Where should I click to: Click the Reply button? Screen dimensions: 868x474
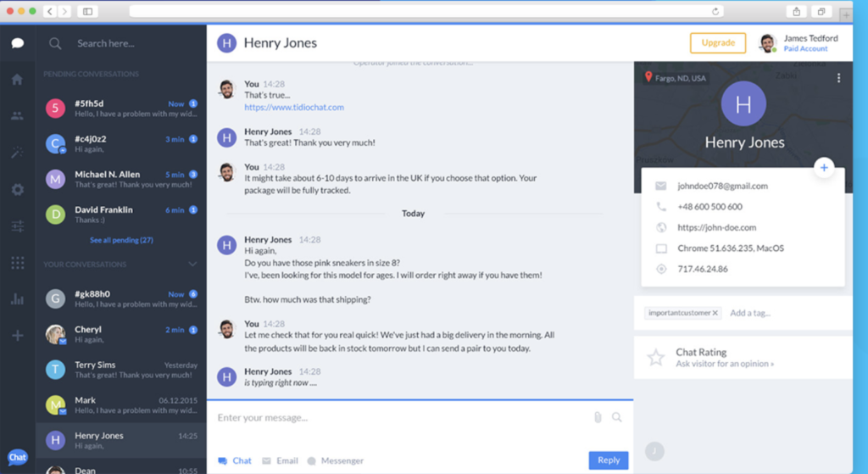(609, 460)
